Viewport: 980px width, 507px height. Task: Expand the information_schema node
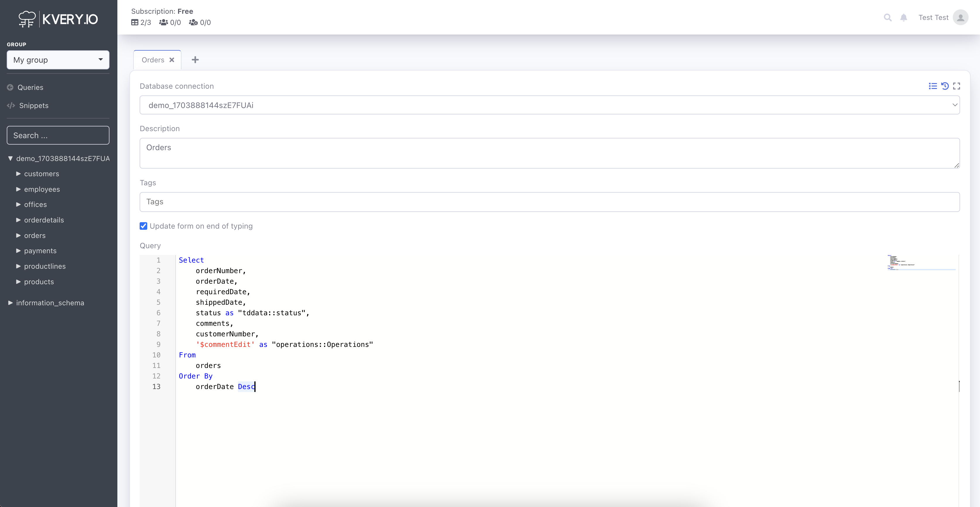[x=10, y=303]
